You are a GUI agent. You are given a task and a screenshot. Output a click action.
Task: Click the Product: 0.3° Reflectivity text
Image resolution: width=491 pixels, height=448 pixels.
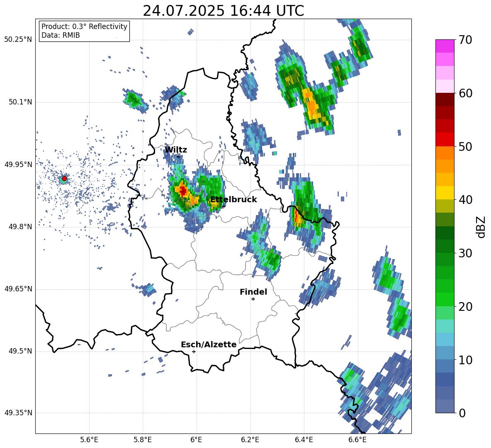[x=84, y=27]
